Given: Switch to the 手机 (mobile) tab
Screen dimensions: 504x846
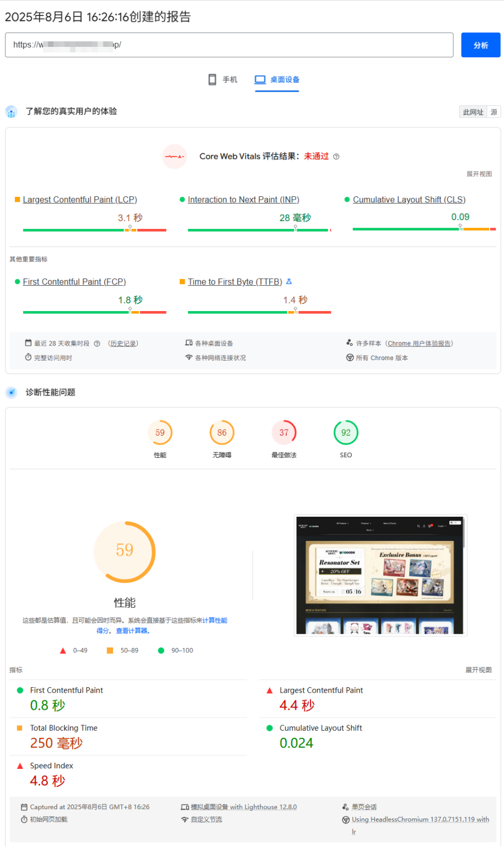Looking at the screenshot, I should tap(223, 79).
